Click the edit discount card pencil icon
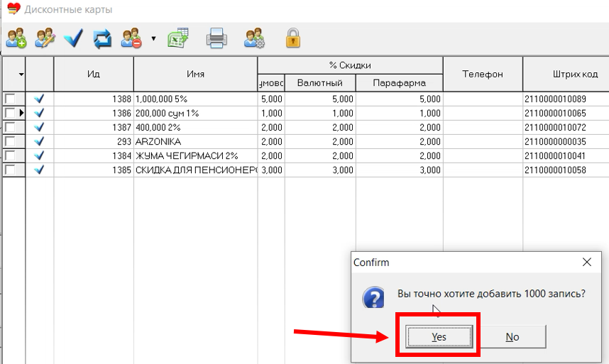 (45, 38)
